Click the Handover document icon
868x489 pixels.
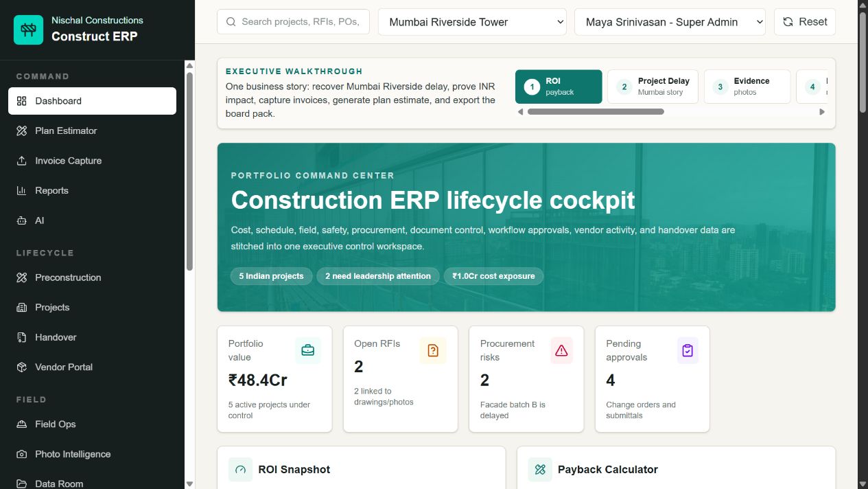[x=21, y=337]
